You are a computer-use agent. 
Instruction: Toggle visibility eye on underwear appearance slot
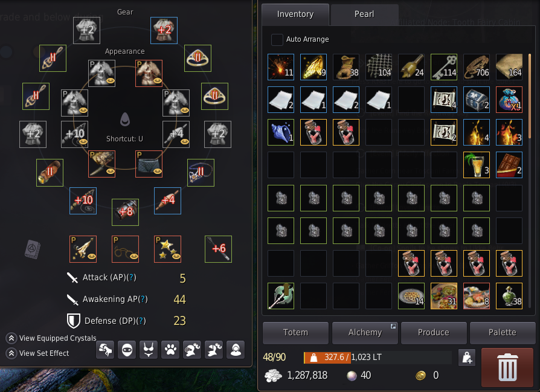point(158,171)
